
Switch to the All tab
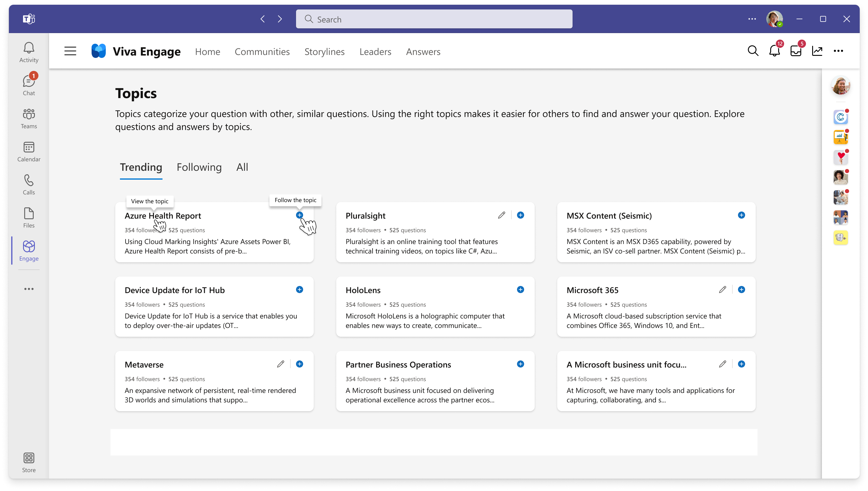click(x=241, y=168)
